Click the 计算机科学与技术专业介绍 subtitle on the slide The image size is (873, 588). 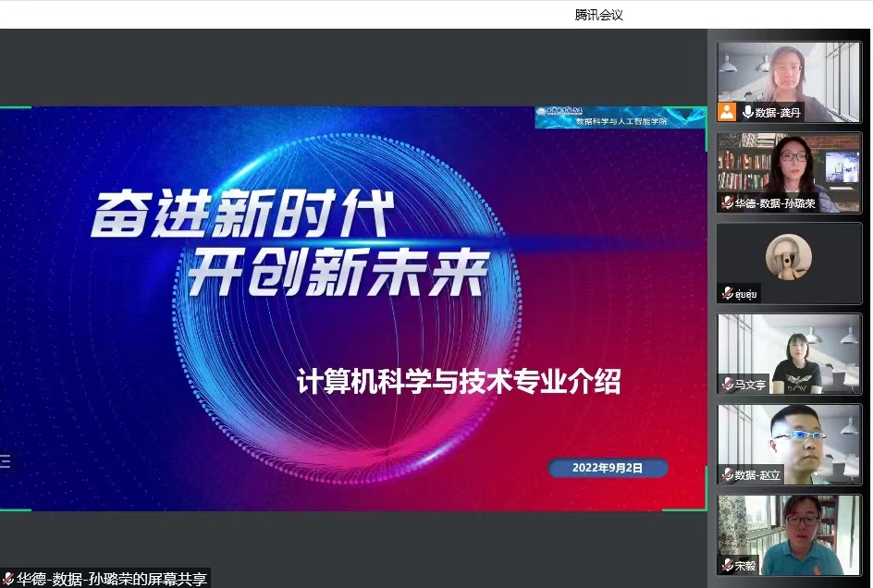(459, 383)
